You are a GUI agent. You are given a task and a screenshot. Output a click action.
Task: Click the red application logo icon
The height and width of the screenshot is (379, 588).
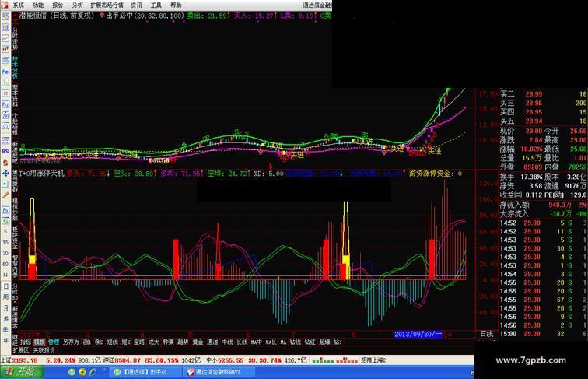4,5
